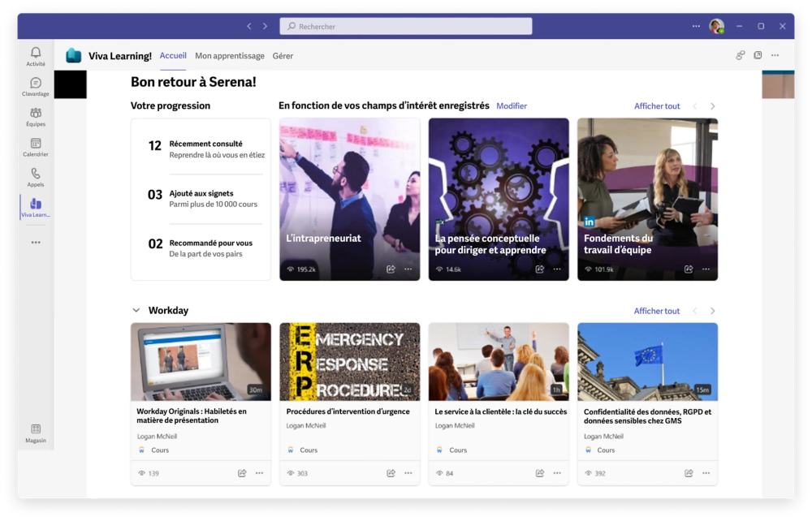Open more options on Fondements du travail d'équipe

click(706, 269)
